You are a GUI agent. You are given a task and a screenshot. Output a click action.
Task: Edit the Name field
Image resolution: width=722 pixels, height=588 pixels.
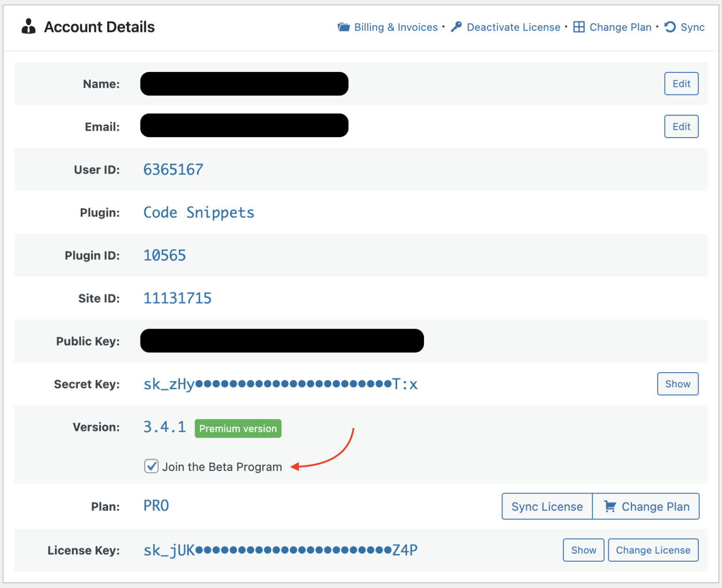click(681, 84)
